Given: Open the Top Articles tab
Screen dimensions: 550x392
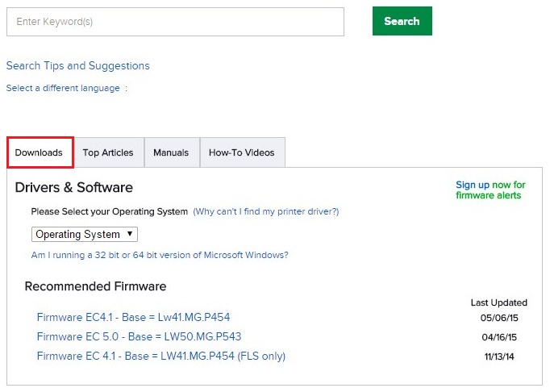Looking at the screenshot, I should pos(108,152).
